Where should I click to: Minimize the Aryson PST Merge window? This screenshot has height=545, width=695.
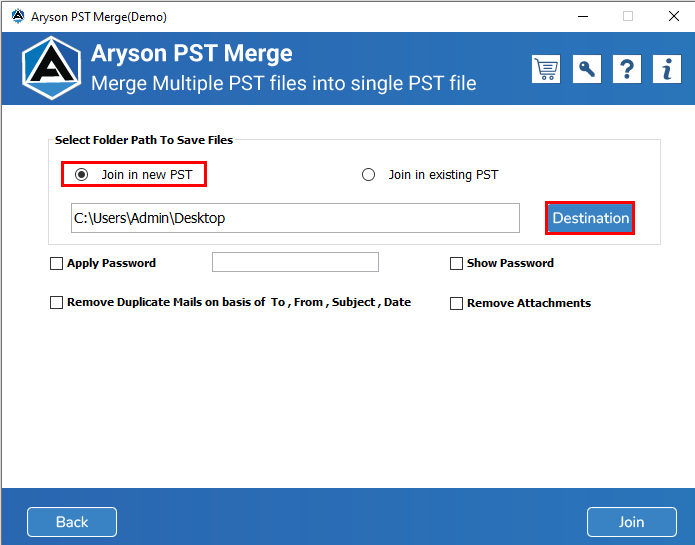coord(583,16)
